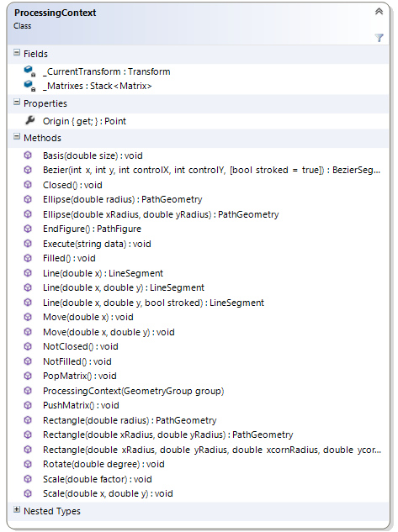Select the ProcessingContext class title
The width and height of the screenshot is (398, 532).
pos(55,13)
